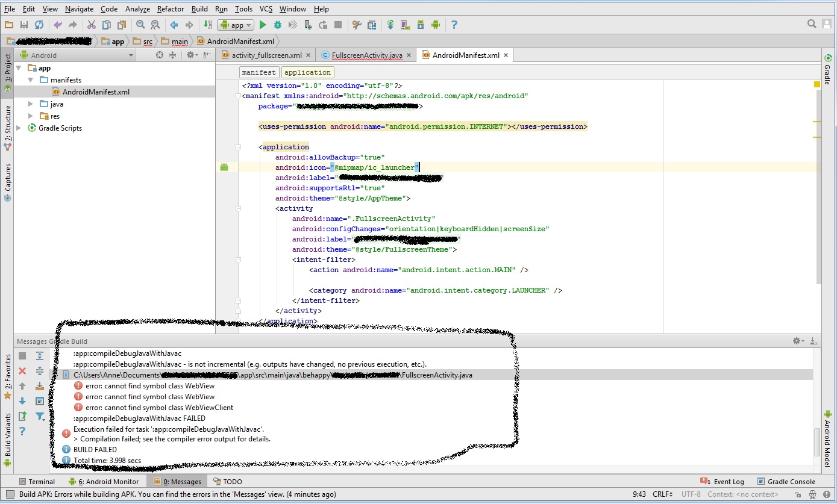
Task: Switch to the FullscreenActivity.java editor tab
Action: [366, 55]
